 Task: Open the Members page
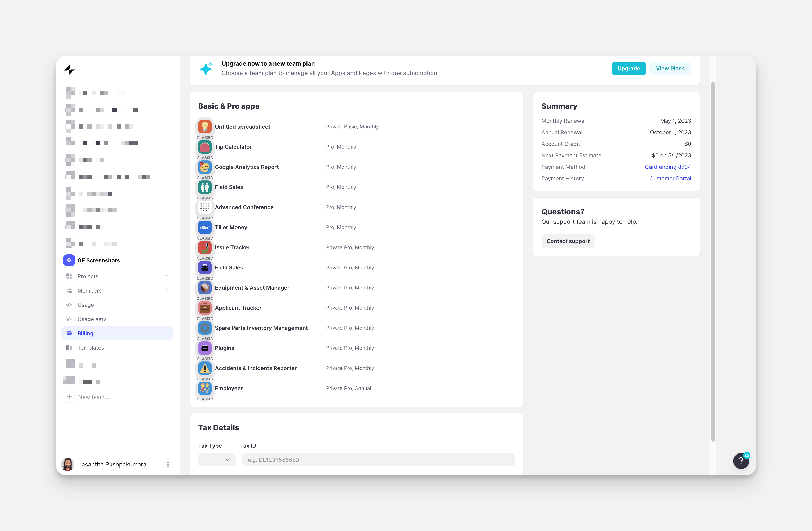tap(89, 291)
